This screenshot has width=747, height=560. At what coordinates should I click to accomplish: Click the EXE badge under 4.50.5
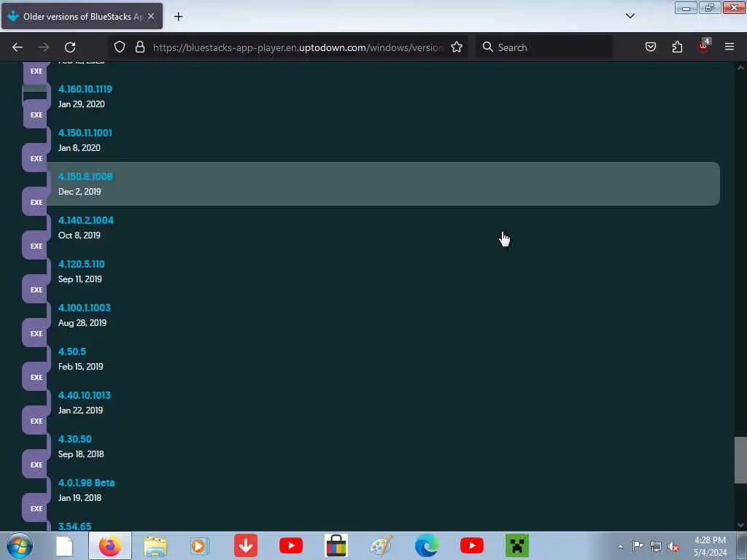(x=36, y=378)
